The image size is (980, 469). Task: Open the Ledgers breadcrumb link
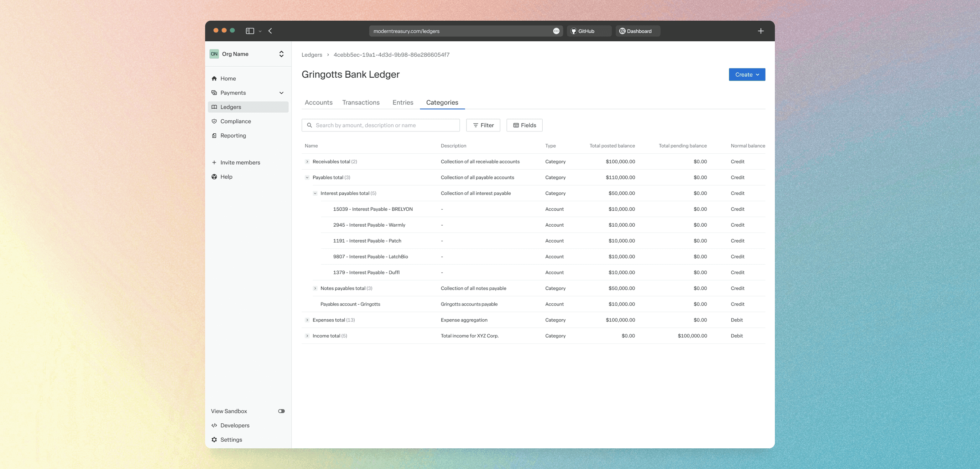click(x=312, y=55)
